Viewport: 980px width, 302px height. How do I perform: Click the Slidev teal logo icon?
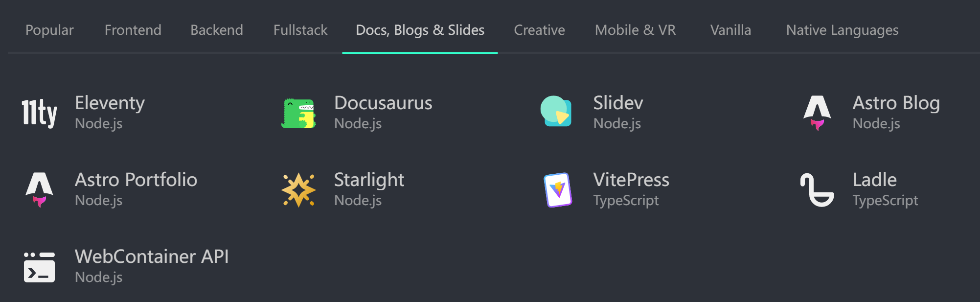[x=557, y=112]
